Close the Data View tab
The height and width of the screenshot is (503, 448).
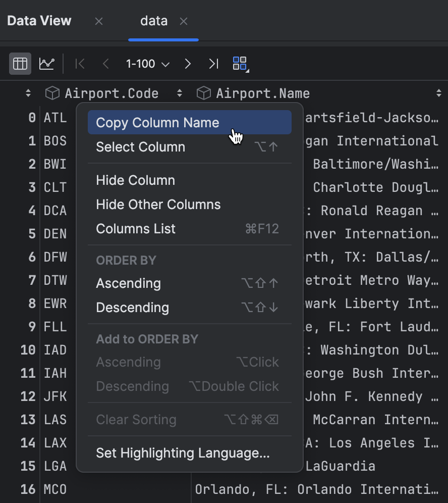tap(98, 21)
